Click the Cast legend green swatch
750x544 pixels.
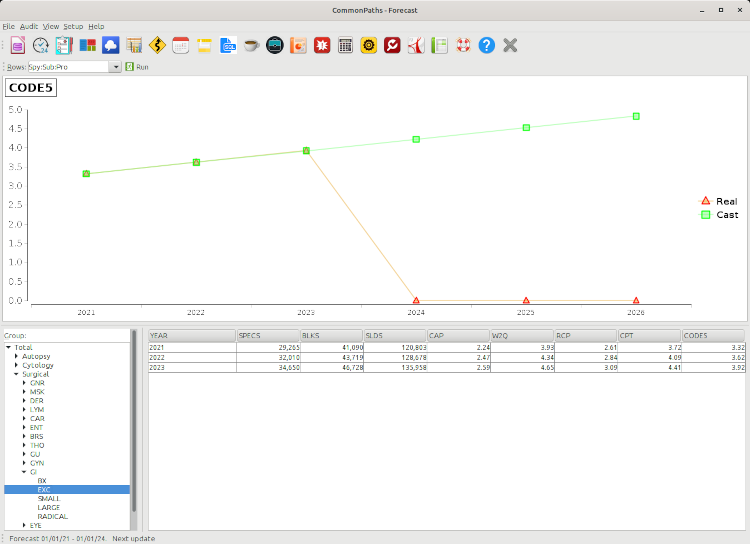click(705, 214)
